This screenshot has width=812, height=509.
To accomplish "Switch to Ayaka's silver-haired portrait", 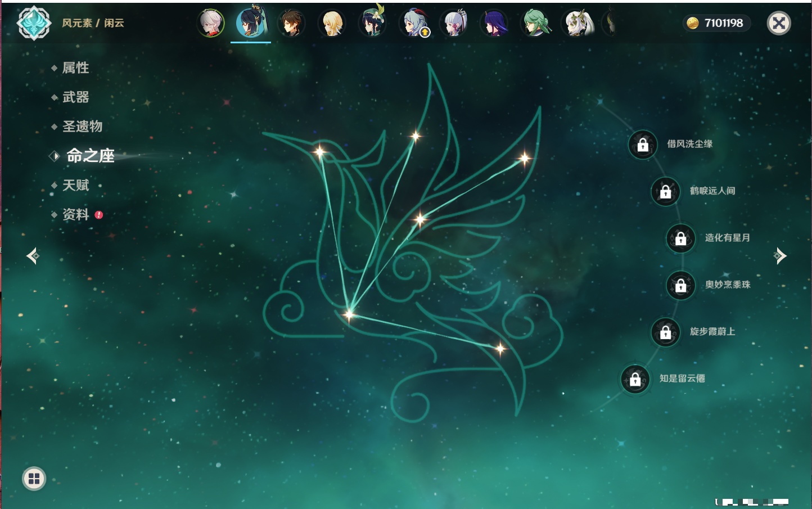I will click(x=453, y=24).
